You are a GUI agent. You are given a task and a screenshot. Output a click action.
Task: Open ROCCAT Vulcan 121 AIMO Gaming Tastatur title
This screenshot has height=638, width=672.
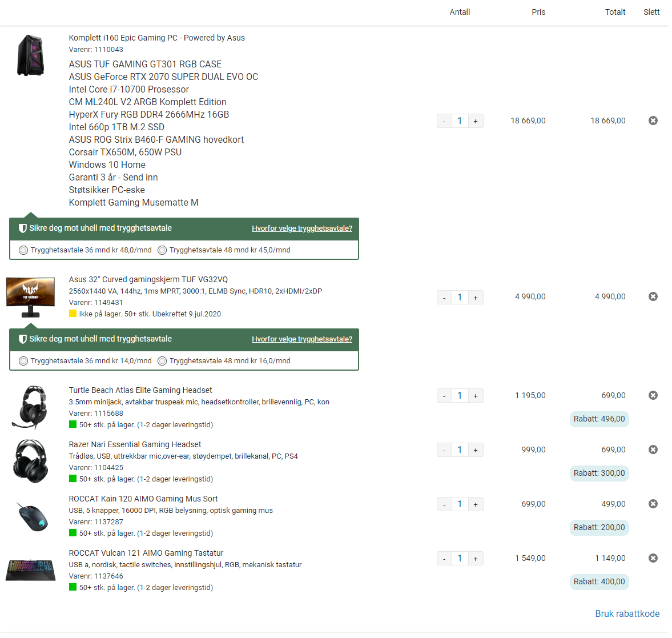coord(146,553)
